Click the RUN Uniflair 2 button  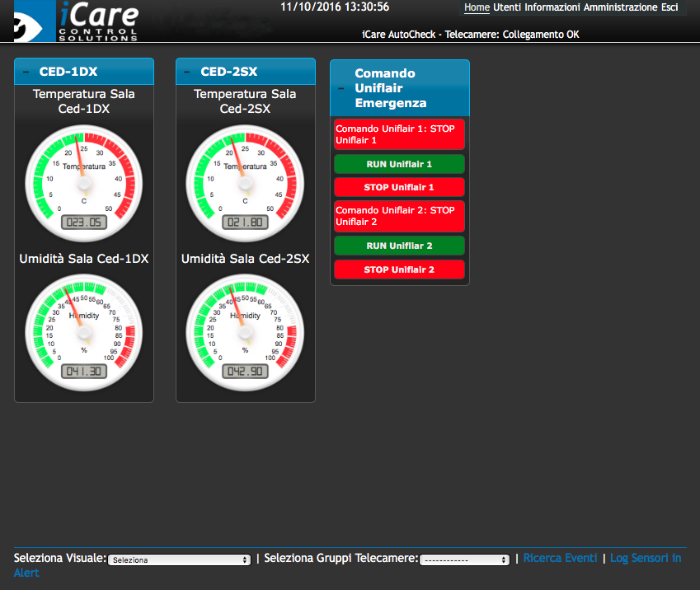(x=399, y=246)
